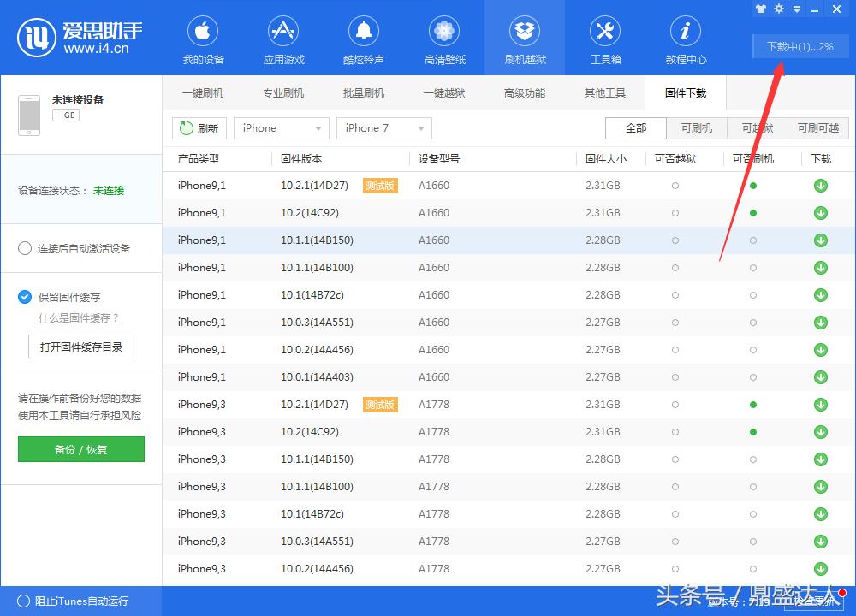Open the 酷炫铃声 ringtones section

[363, 38]
